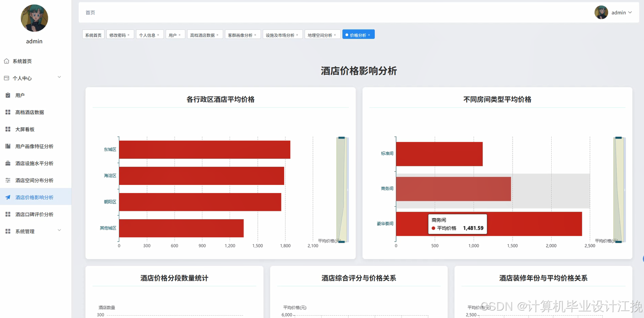Click the 豪华套间 bar in room-type chart
The image size is (644, 318).
489,224
